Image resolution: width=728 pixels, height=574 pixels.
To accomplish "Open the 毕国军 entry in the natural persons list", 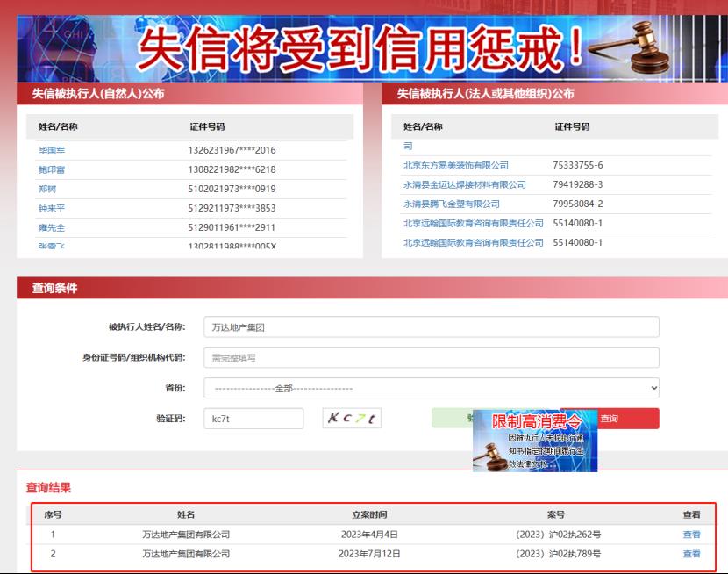I will coord(52,150).
